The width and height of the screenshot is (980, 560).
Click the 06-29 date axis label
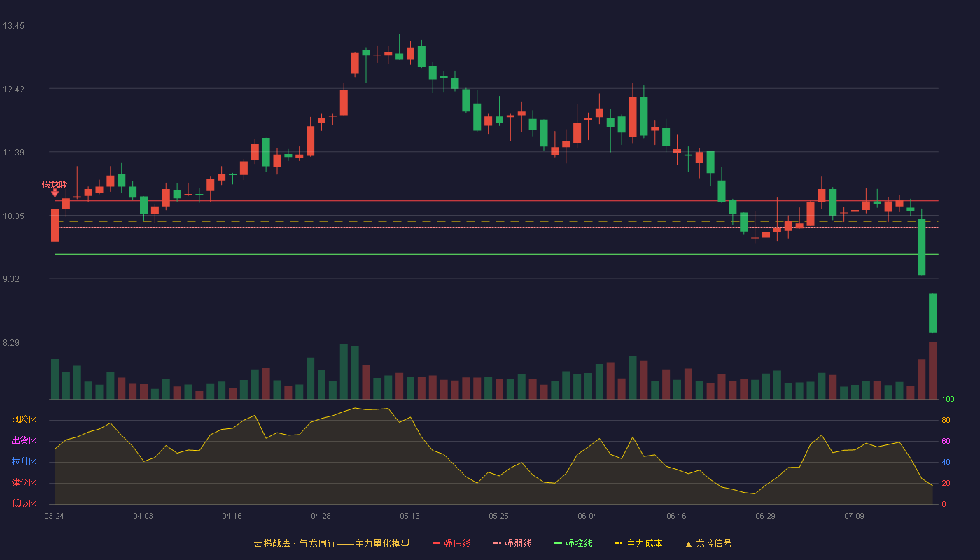point(765,516)
